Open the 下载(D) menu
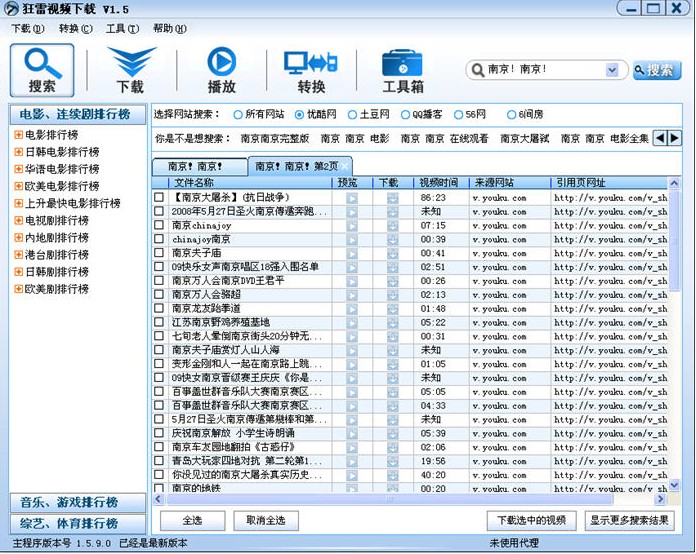The image size is (696, 554). (28, 29)
